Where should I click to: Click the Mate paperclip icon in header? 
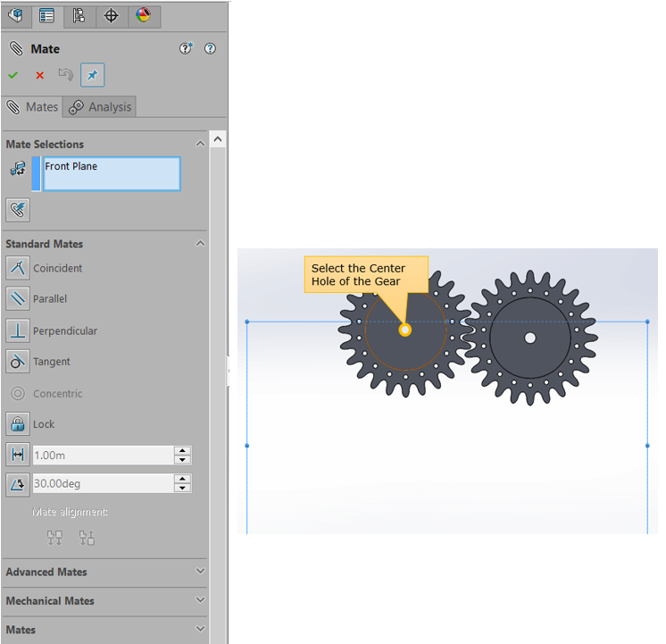point(16,48)
